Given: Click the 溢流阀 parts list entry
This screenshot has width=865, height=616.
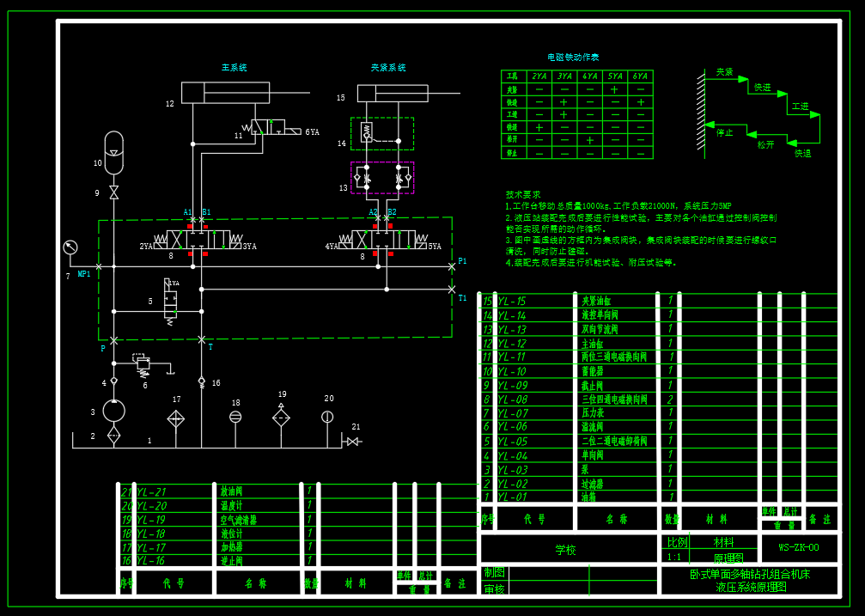Looking at the screenshot, I should coord(593,427).
